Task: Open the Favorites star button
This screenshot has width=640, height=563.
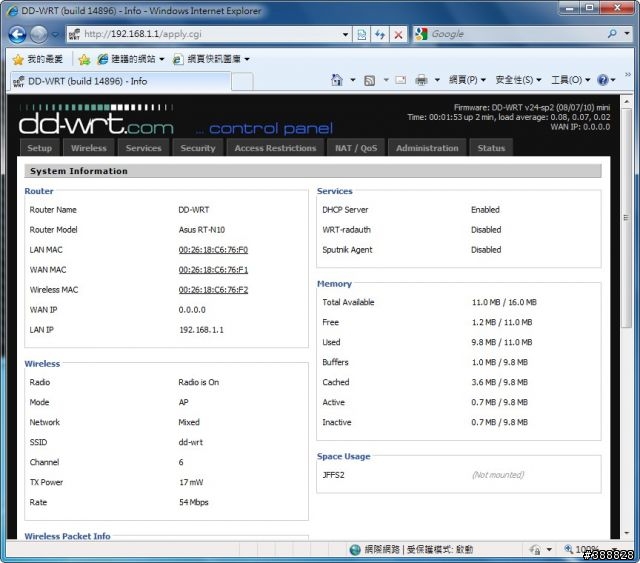Action: point(38,60)
